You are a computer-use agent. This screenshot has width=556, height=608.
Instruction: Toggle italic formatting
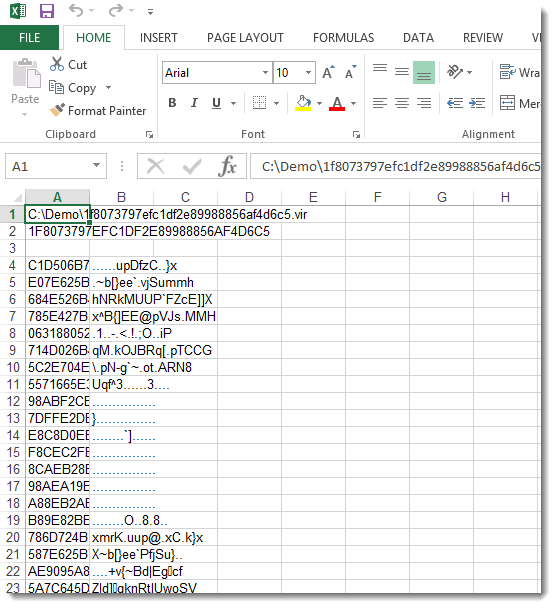point(194,103)
